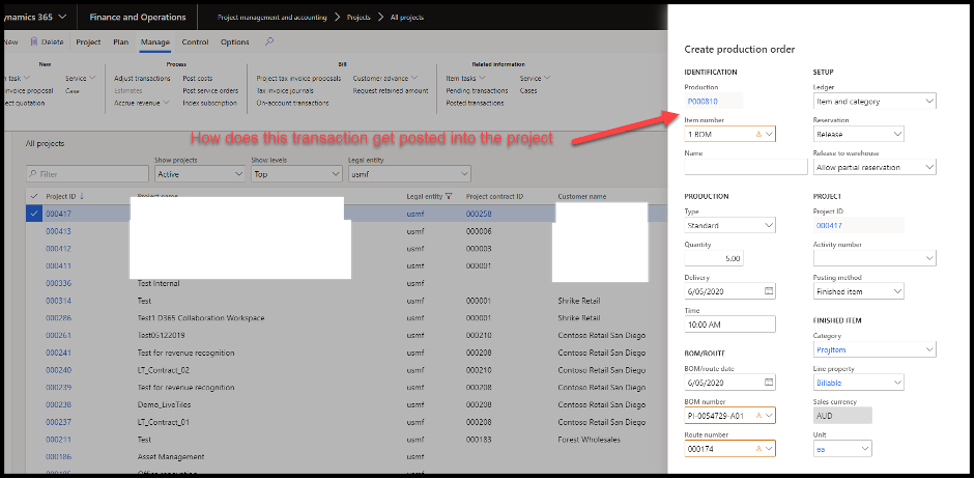Select the Manage ribbon tab

point(155,42)
